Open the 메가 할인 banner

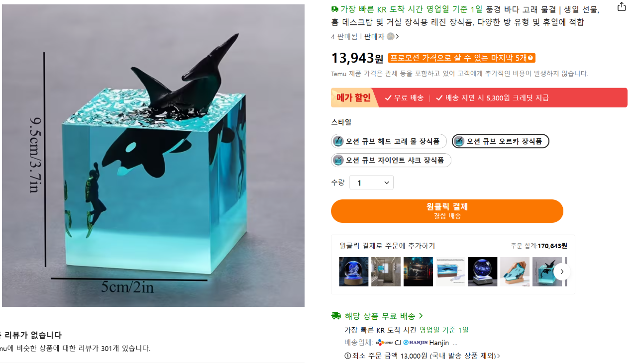coord(479,97)
